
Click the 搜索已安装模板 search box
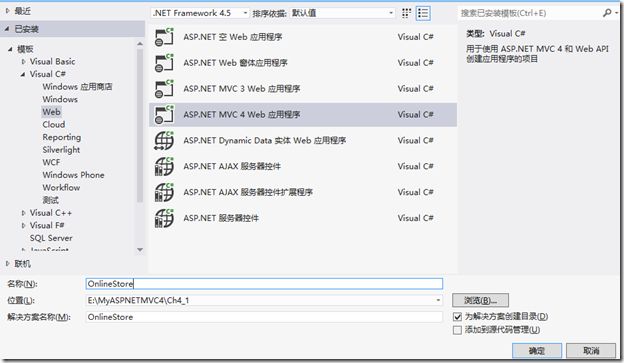pyautogui.click(x=530, y=13)
